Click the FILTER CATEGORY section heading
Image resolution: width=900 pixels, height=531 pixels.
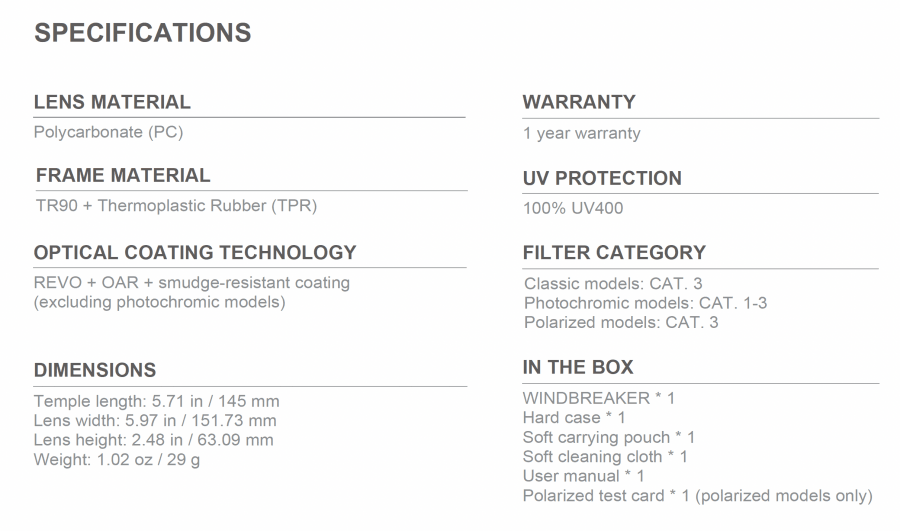[614, 253]
